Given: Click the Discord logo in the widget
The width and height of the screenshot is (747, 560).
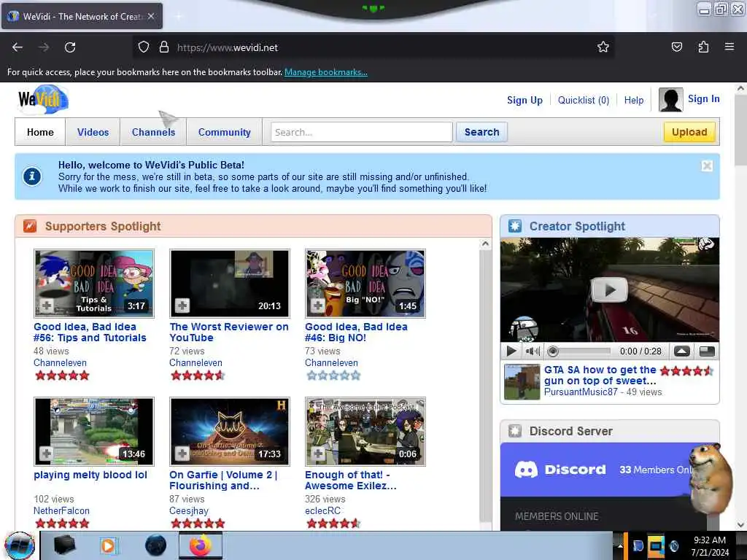Looking at the screenshot, I should (x=560, y=470).
